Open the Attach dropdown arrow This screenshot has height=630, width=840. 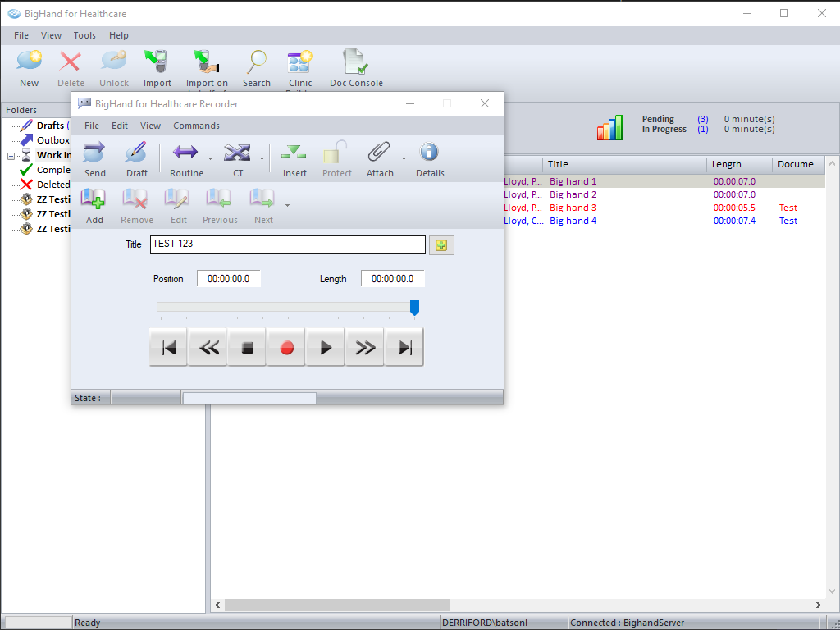point(404,158)
